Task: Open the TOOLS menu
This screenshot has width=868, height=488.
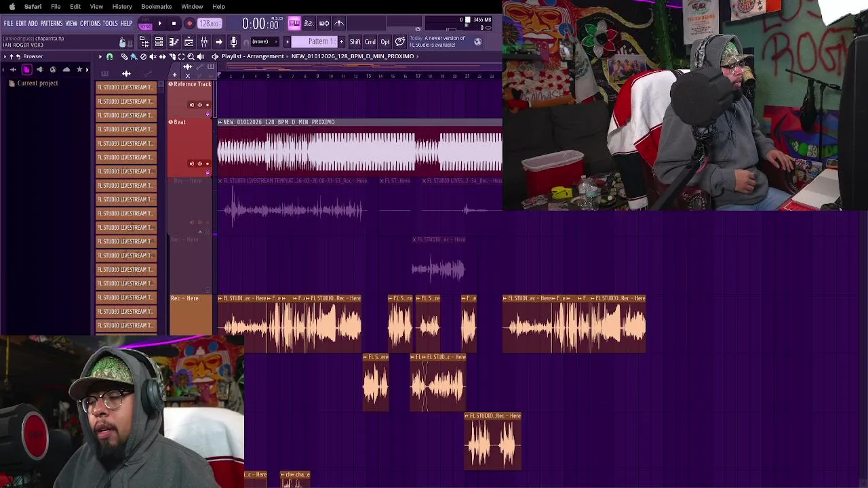Action: click(x=111, y=23)
